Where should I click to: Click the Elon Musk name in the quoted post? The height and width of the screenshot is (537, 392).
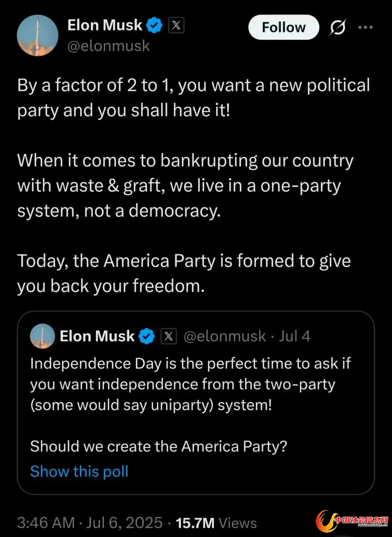(97, 336)
